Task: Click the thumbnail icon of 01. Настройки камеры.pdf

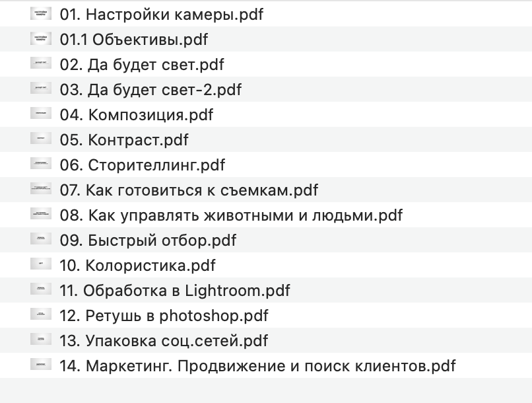Action: [41, 13]
